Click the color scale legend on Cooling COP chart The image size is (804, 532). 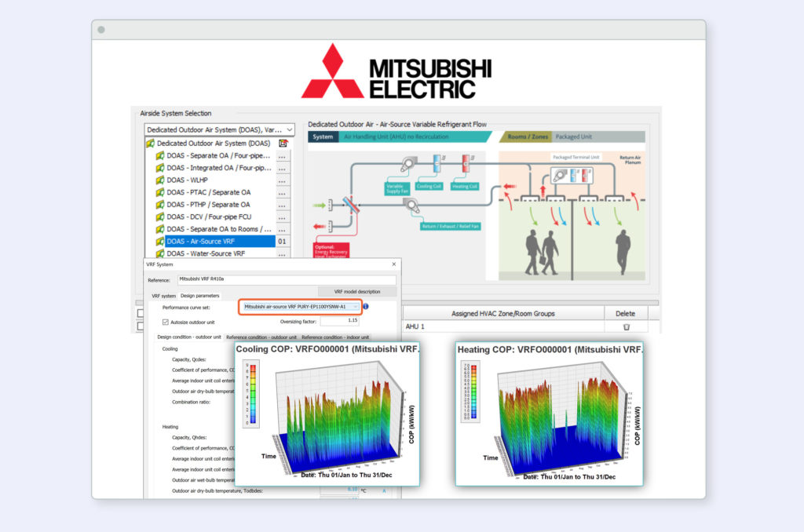[250, 394]
